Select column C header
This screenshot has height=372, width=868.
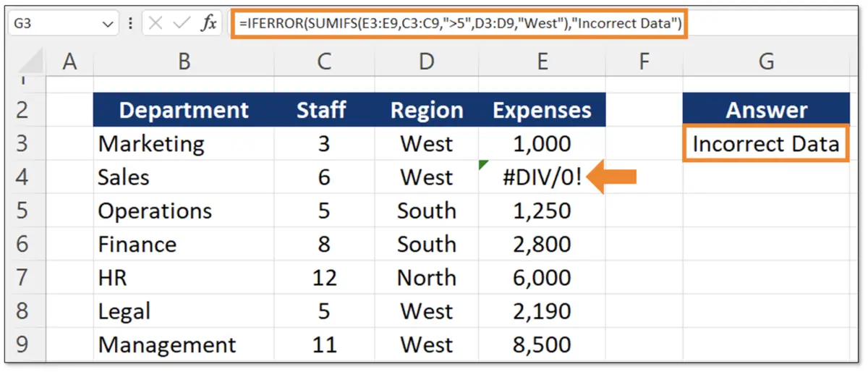coord(324,62)
